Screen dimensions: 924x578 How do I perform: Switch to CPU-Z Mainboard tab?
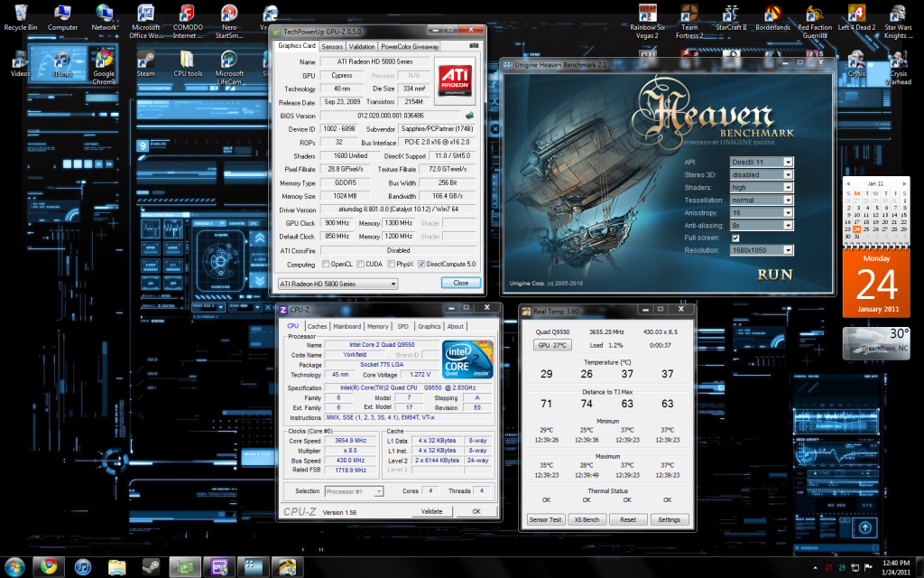pos(347,326)
